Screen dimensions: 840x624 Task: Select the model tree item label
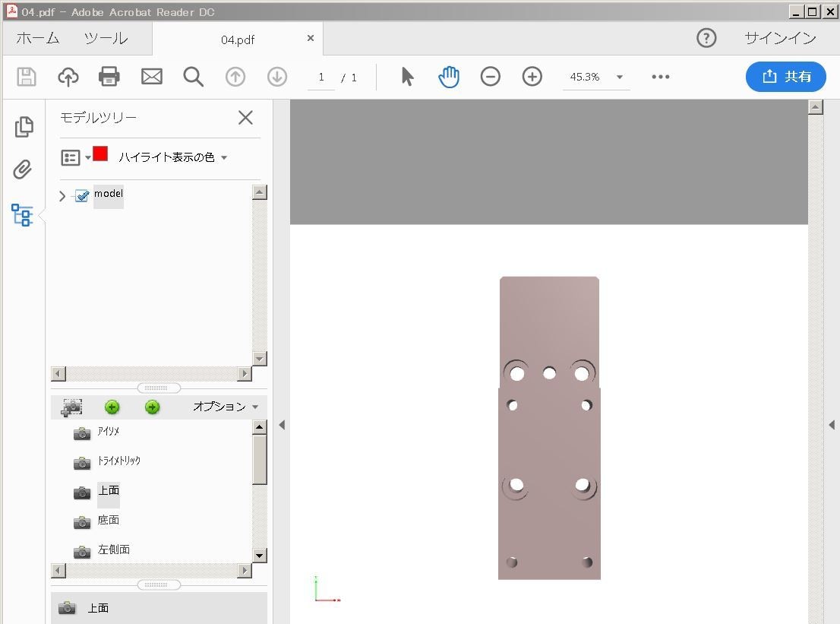(108, 194)
